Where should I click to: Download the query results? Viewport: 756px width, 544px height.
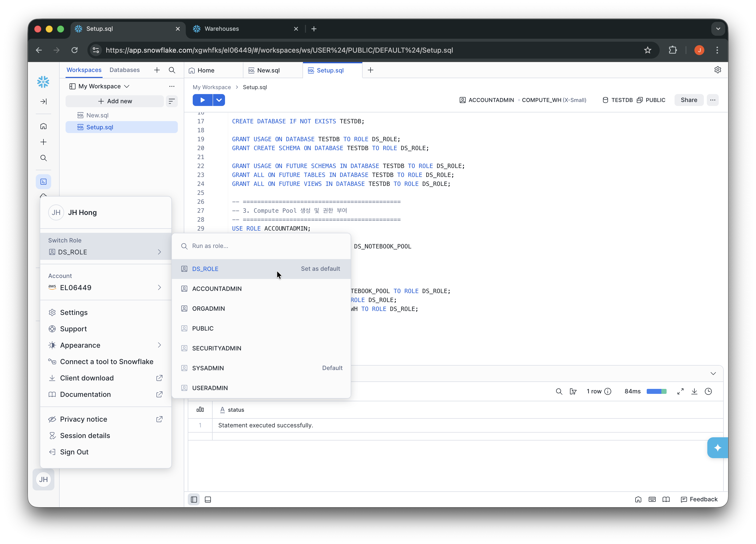tap(694, 391)
